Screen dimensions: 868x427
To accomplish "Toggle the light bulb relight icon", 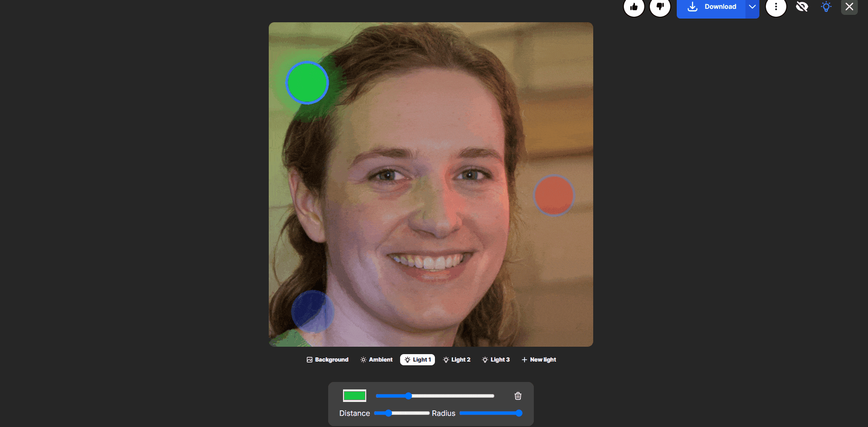I will [x=826, y=6].
